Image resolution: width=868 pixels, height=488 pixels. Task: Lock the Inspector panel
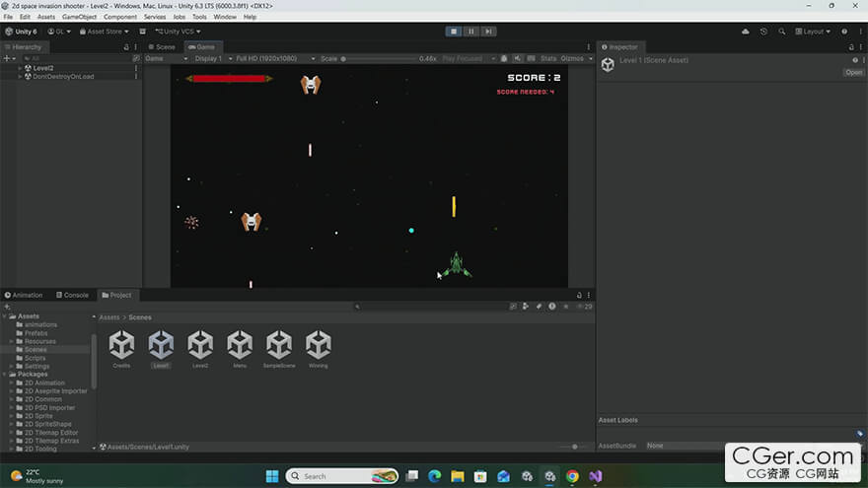coord(851,47)
